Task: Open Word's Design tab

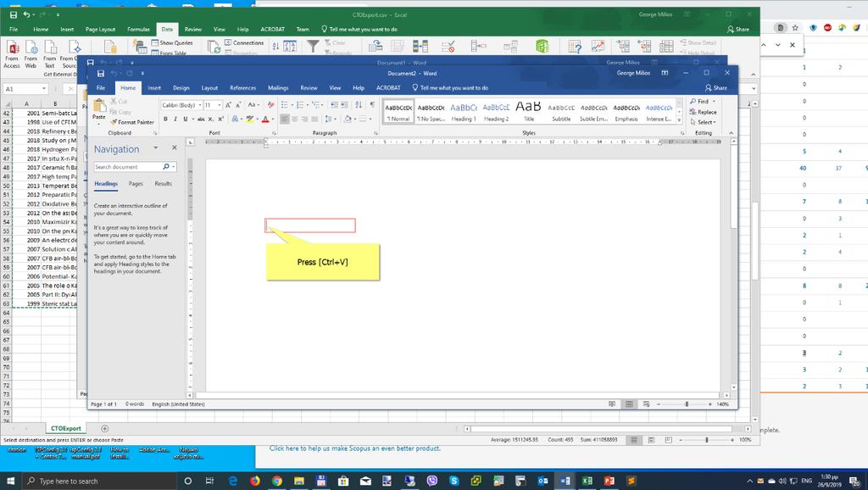Action: pos(181,87)
